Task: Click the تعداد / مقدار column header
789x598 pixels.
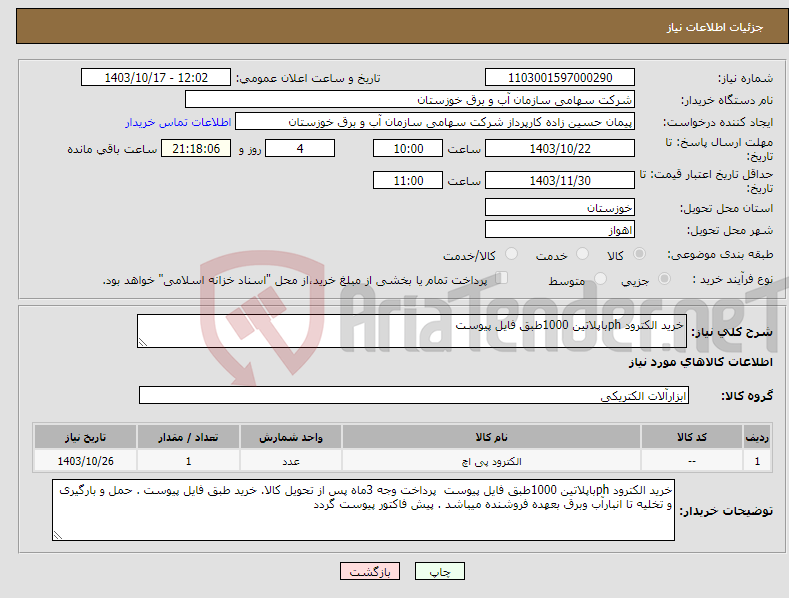Action: point(188,437)
